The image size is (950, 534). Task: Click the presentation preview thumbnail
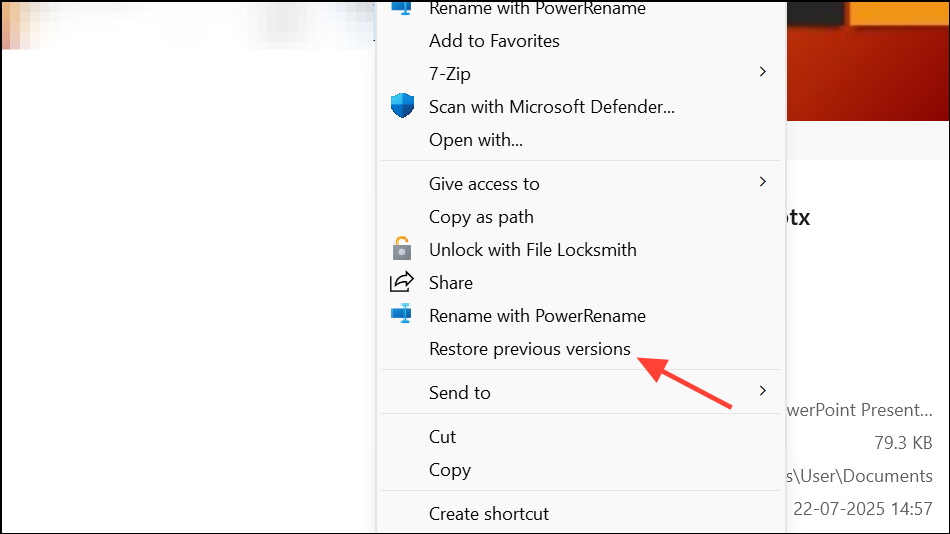(868, 61)
